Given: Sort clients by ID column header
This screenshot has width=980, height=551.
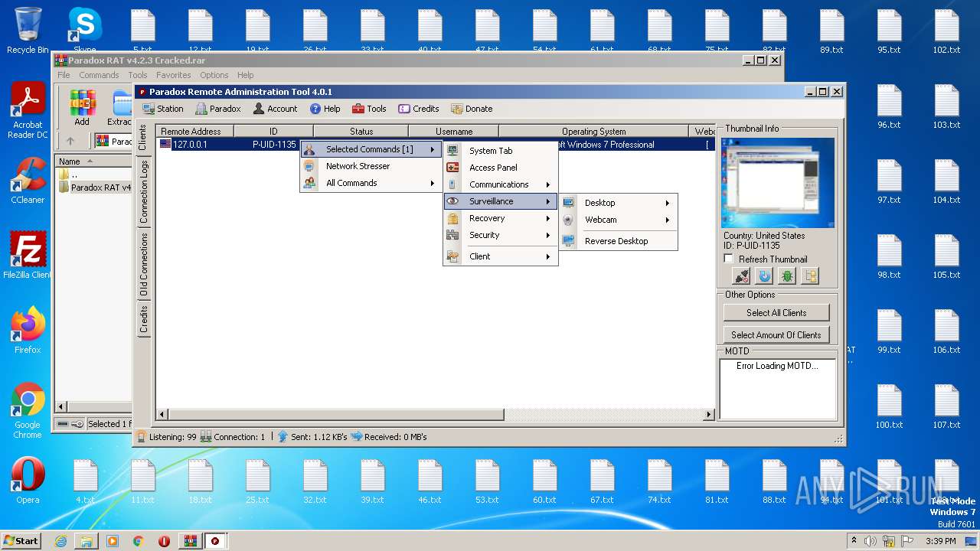Looking at the screenshot, I should click(x=273, y=132).
